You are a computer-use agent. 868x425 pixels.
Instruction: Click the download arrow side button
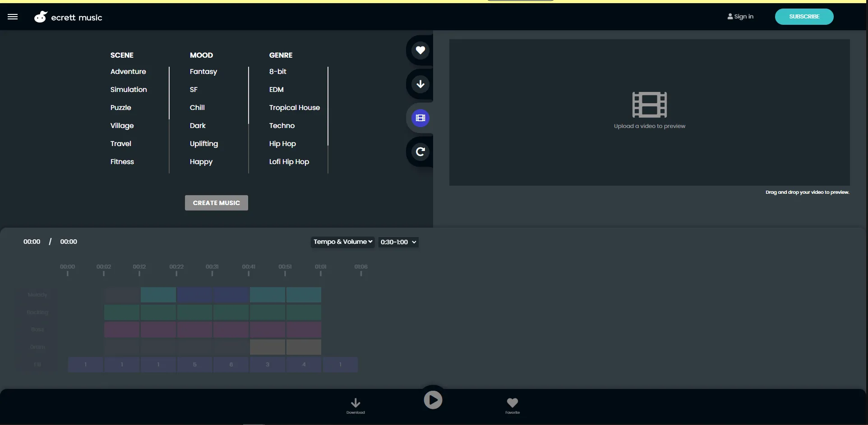[x=420, y=84]
